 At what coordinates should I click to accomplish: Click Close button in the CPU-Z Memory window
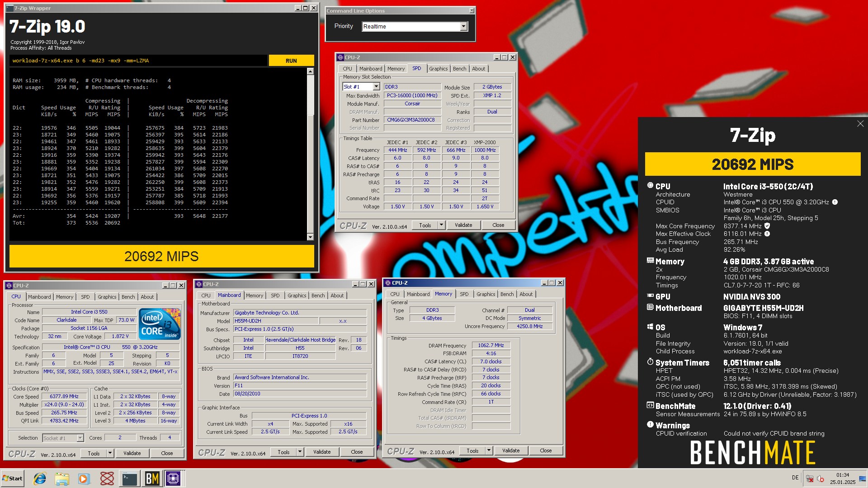click(546, 450)
